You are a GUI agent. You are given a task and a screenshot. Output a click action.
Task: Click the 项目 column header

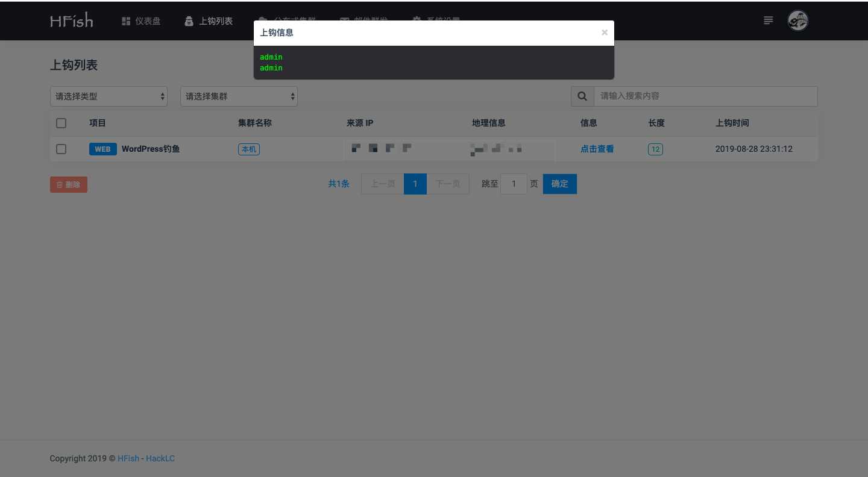(98, 123)
